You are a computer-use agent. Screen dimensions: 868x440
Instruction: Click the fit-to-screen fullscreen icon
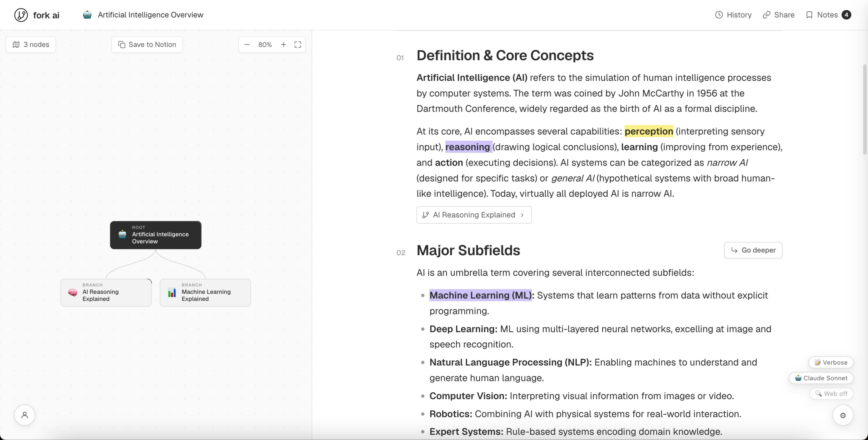(x=298, y=44)
